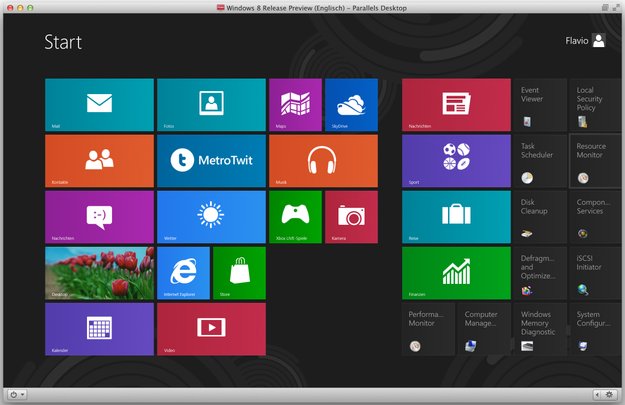This screenshot has height=405, width=625.
Task: Open the Reise suitcase tile
Action: point(456,217)
